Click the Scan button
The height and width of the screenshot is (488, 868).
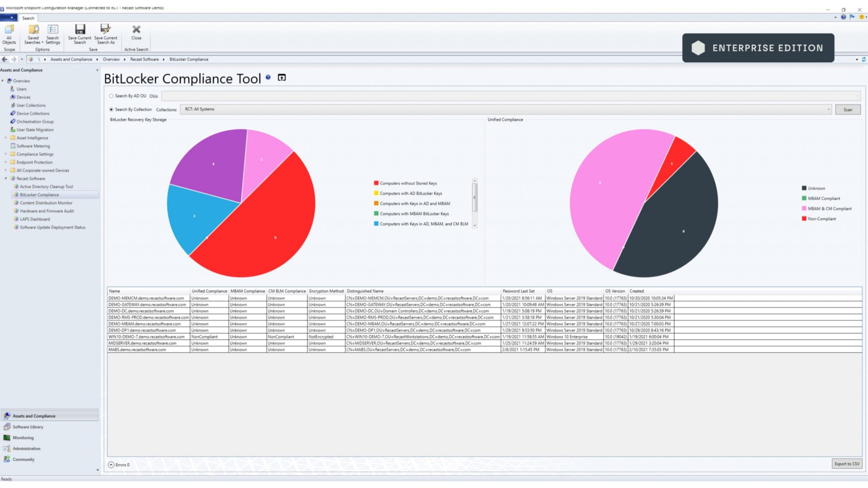[x=848, y=110]
